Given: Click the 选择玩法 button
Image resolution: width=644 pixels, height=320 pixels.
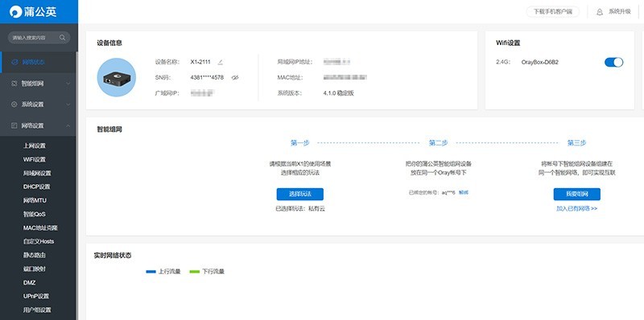Looking at the screenshot, I should click(x=299, y=194).
